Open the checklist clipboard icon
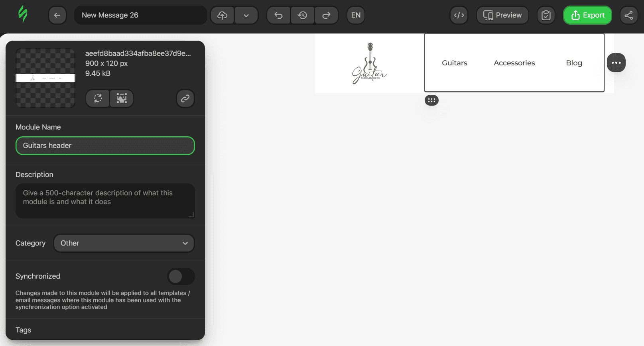The width and height of the screenshot is (644, 346). tap(546, 15)
